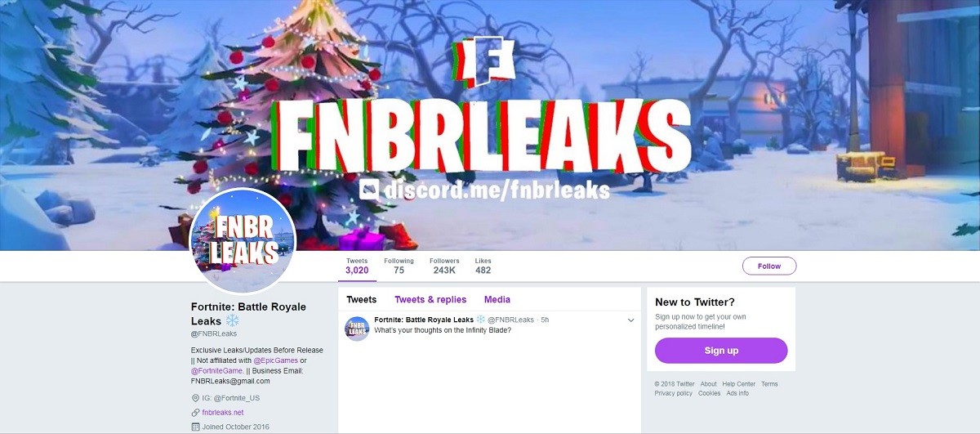Click the link icon beside fnbrleaks.net
The height and width of the screenshot is (434, 980).
click(195, 413)
